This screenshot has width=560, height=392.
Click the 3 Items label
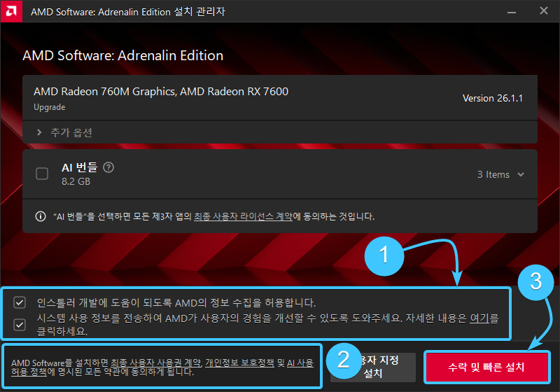click(493, 174)
